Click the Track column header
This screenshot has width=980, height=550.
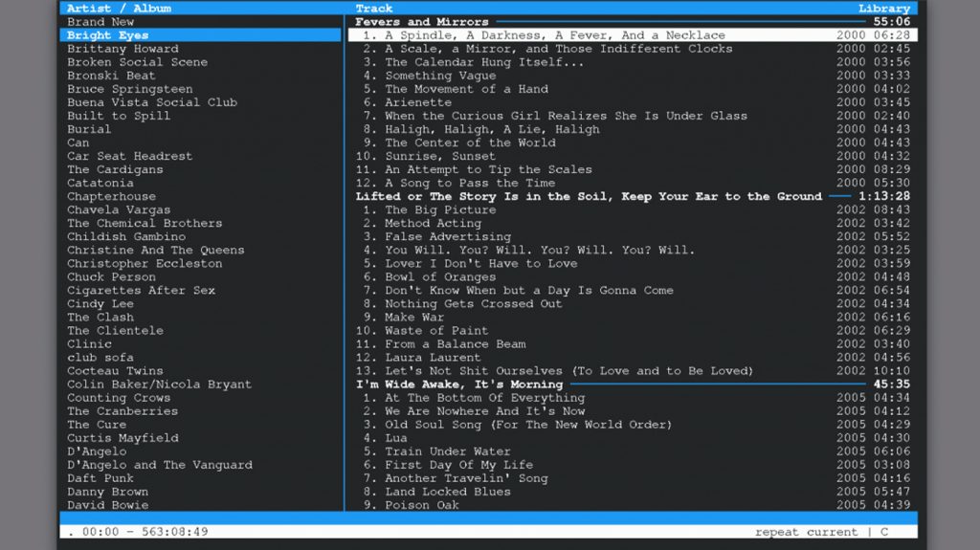[x=374, y=9]
